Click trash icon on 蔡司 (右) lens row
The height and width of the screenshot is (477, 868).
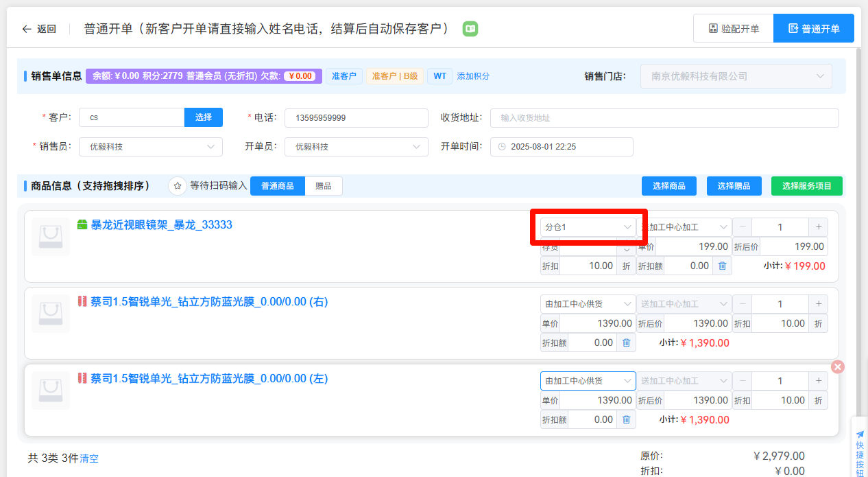click(626, 342)
